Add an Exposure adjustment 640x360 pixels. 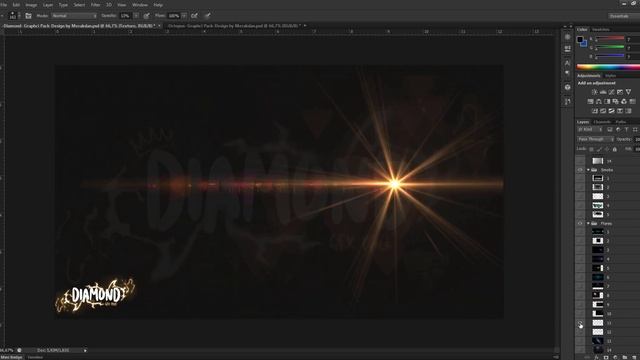tap(620, 92)
